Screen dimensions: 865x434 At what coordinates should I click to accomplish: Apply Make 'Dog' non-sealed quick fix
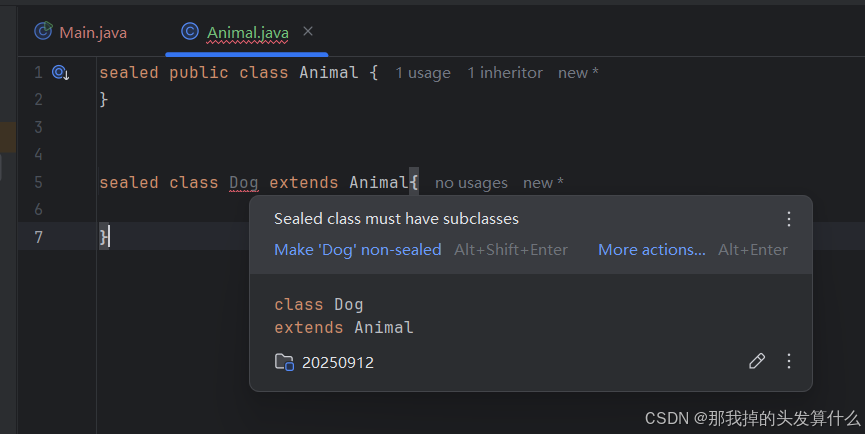click(357, 250)
